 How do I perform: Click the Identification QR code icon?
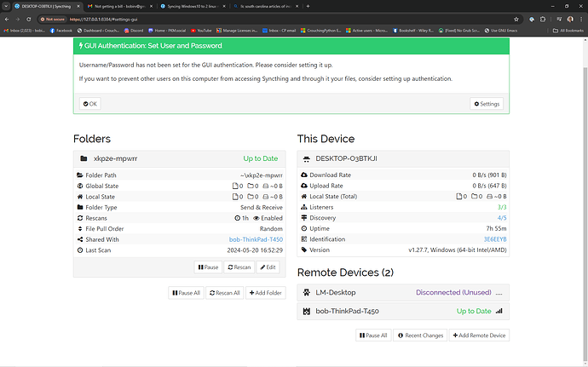click(x=304, y=239)
